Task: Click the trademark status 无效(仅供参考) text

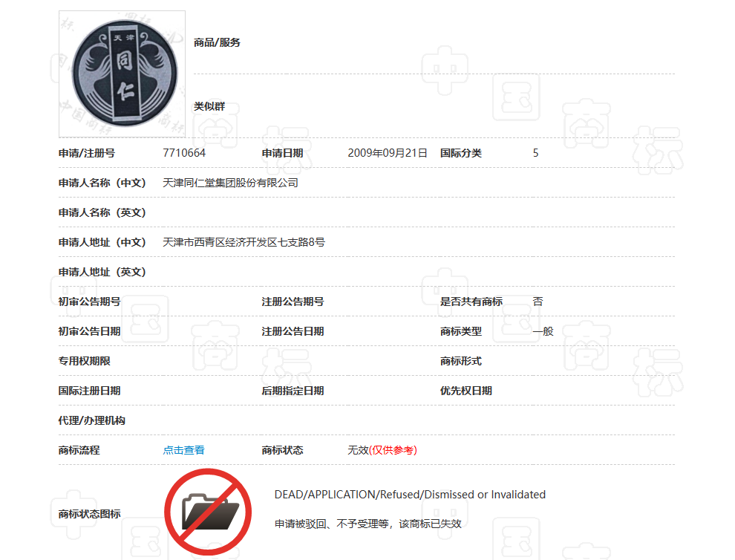Action: [382, 450]
